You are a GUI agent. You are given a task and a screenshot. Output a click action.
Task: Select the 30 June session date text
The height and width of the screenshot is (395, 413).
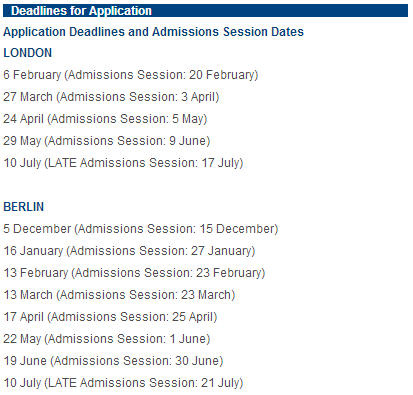(197, 361)
